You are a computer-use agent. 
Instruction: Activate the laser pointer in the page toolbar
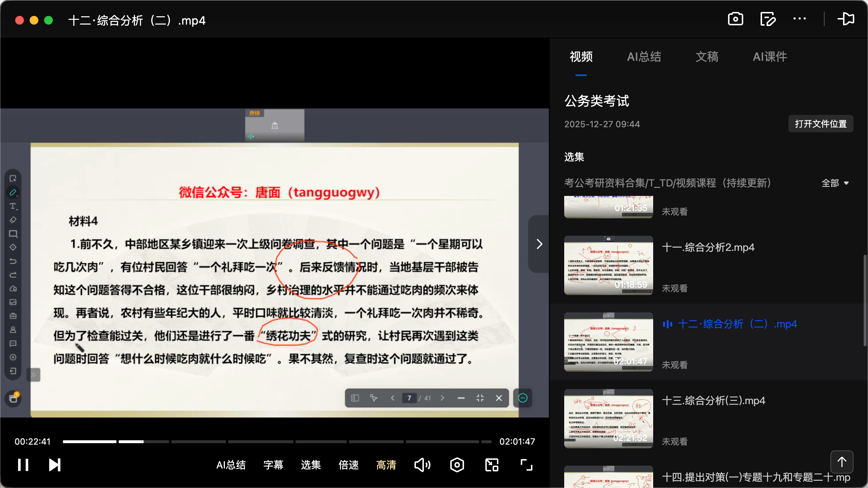coord(374,398)
